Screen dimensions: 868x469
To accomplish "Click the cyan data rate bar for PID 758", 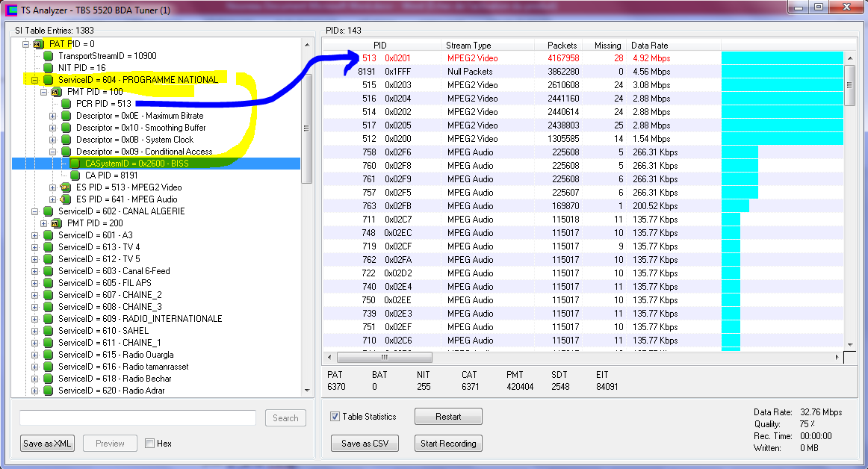I will (740, 152).
